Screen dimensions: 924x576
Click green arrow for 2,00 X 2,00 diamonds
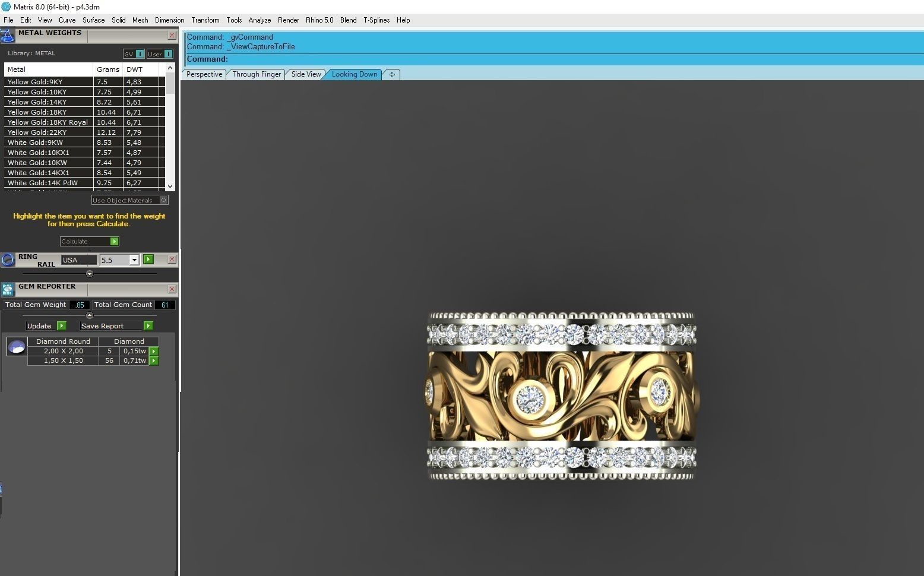(154, 351)
